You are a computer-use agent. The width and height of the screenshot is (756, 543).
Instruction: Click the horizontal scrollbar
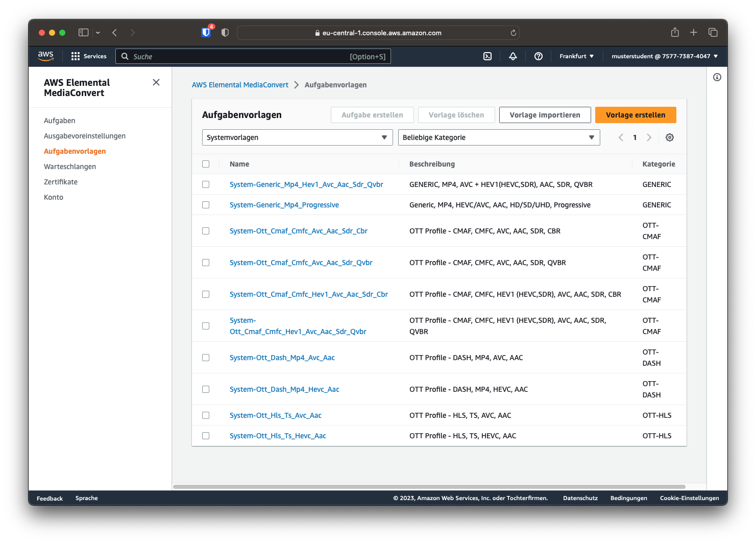[x=429, y=487]
